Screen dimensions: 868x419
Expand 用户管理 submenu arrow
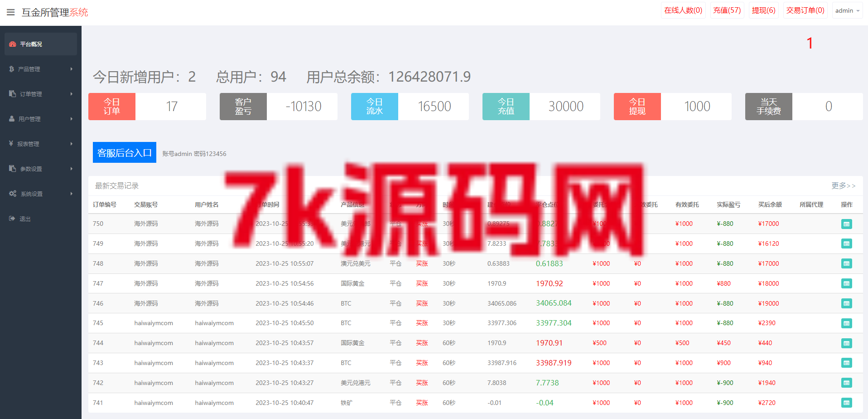[72, 119]
